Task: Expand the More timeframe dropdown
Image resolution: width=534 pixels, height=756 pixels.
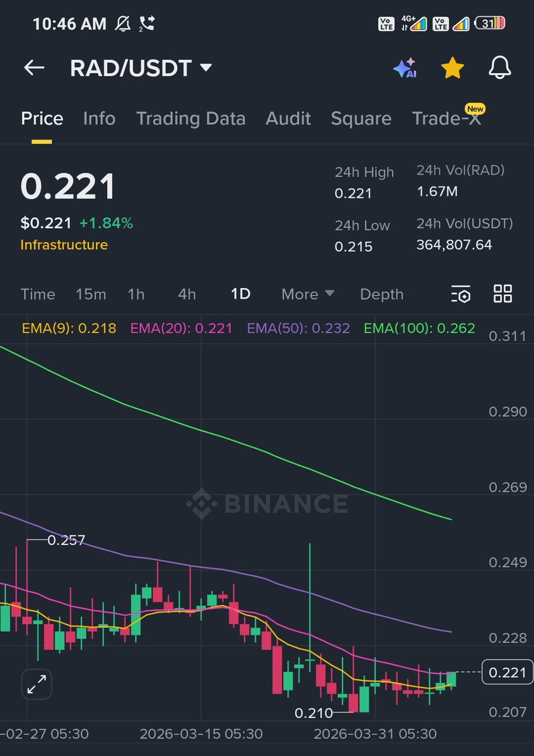Action: pos(307,294)
